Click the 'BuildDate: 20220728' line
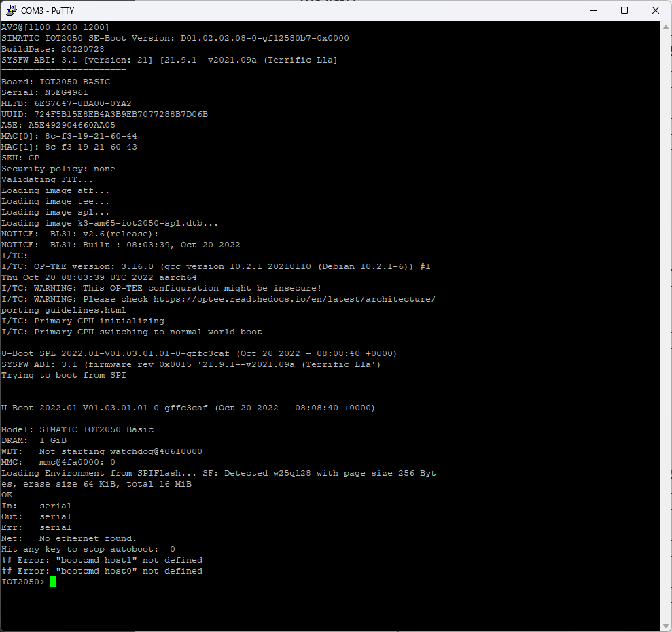The image size is (672, 632). [x=53, y=49]
